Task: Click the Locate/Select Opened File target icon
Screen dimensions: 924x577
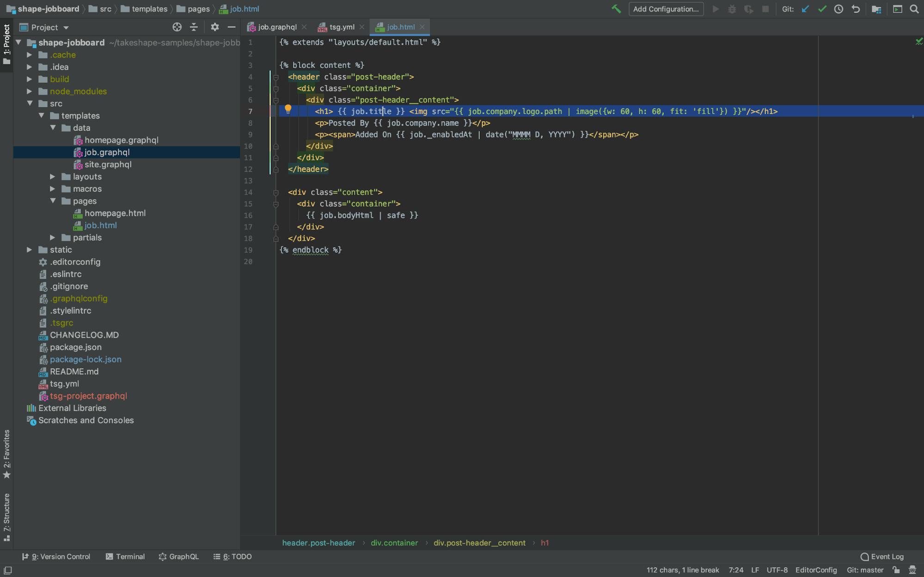Action: (x=177, y=27)
